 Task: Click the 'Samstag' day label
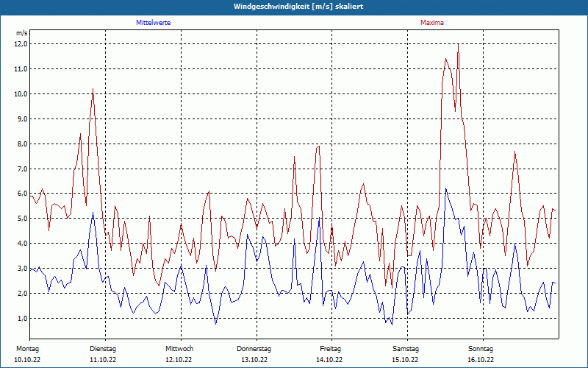click(406, 349)
